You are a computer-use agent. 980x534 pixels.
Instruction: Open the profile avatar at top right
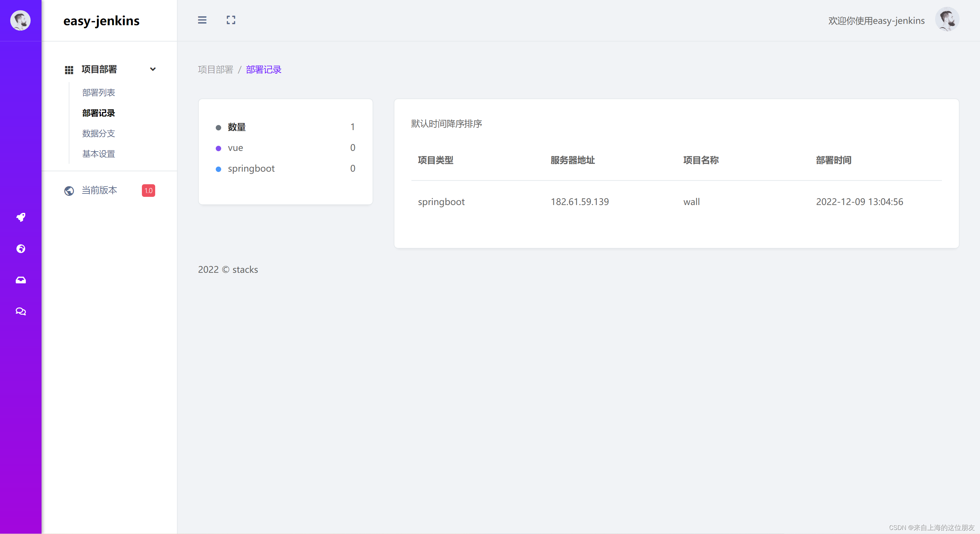947,19
